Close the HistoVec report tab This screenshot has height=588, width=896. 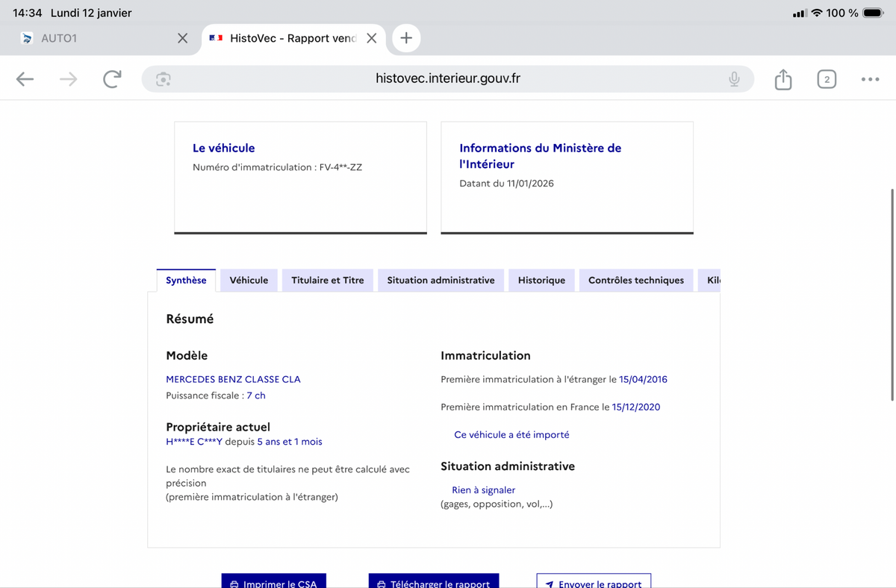click(371, 38)
